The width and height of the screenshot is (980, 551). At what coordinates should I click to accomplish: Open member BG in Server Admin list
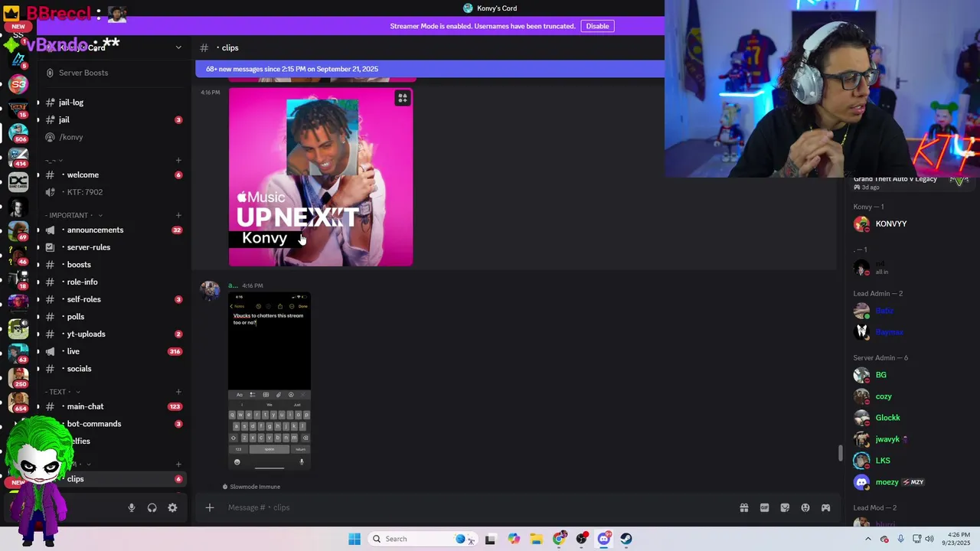tap(911, 375)
